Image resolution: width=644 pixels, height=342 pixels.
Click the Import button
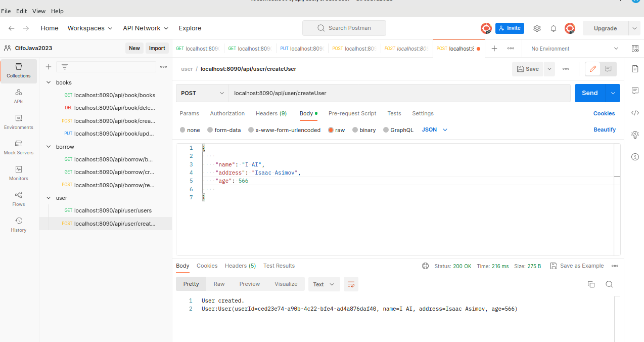[157, 48]
